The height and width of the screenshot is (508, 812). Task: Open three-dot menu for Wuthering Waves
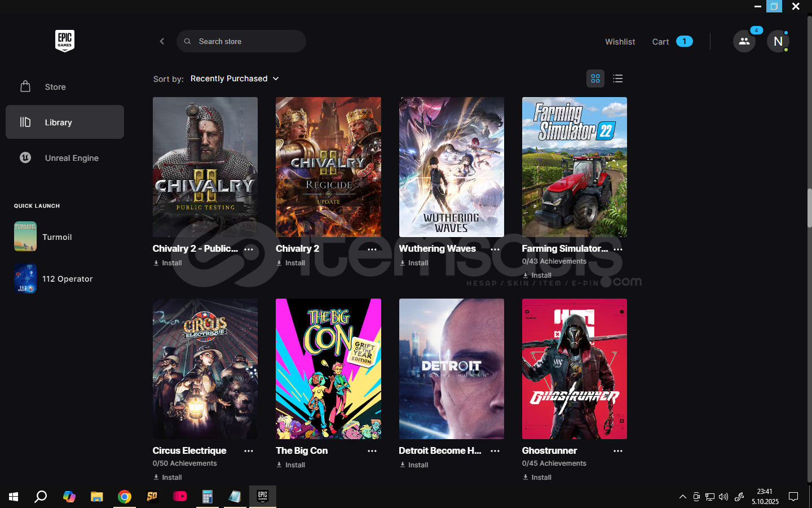[495, 249]
